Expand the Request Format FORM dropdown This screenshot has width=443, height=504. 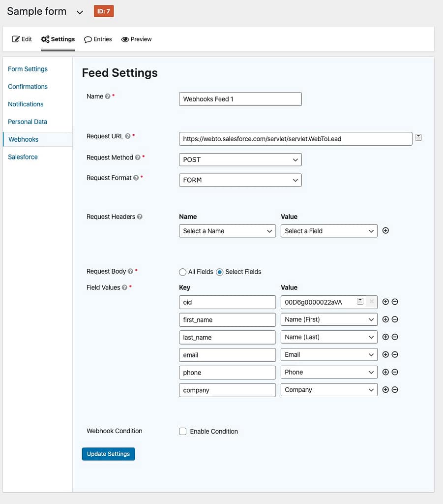[240, 180]
